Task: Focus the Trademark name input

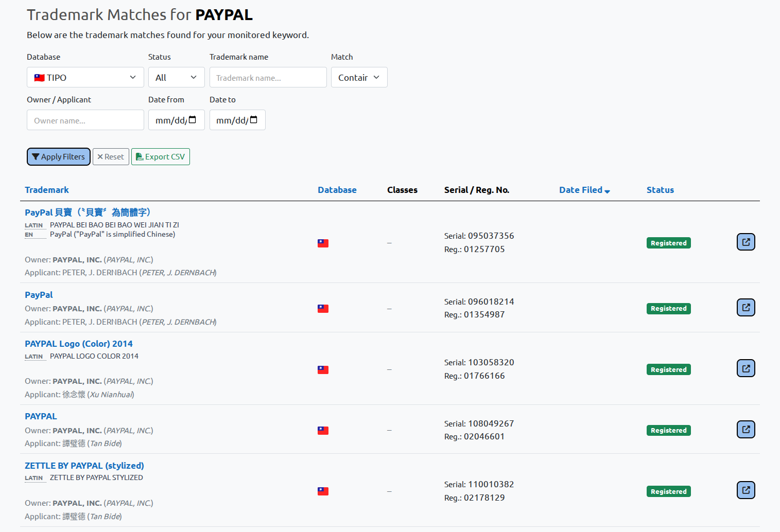Action: [268, 77]
